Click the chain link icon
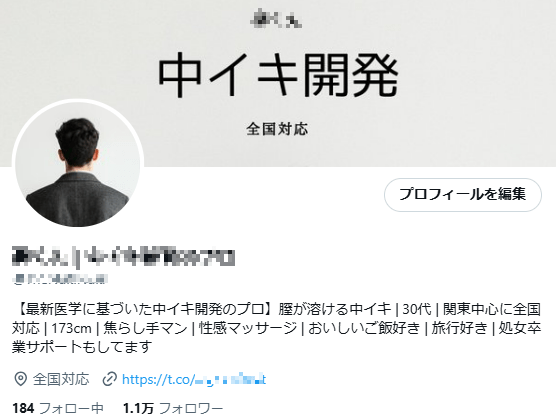This screenshot has height=418, width=556. pyautogui.click(x=110, y=379)
